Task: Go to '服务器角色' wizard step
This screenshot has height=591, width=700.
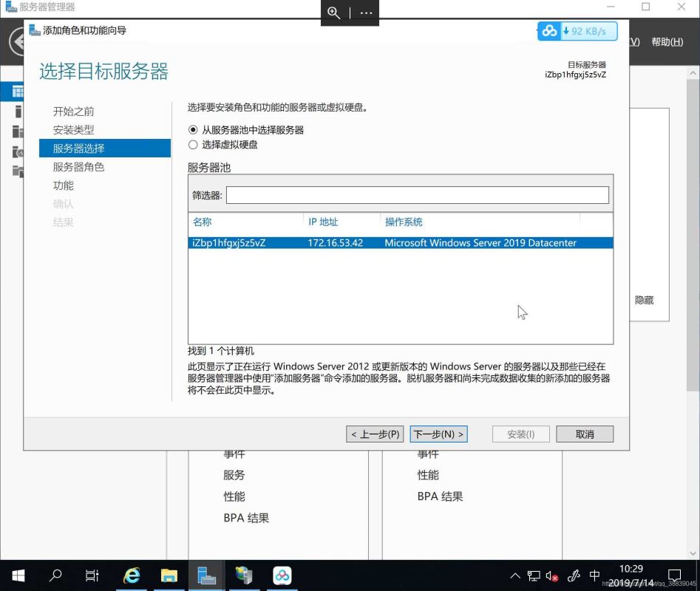Action: click(78, 167)
